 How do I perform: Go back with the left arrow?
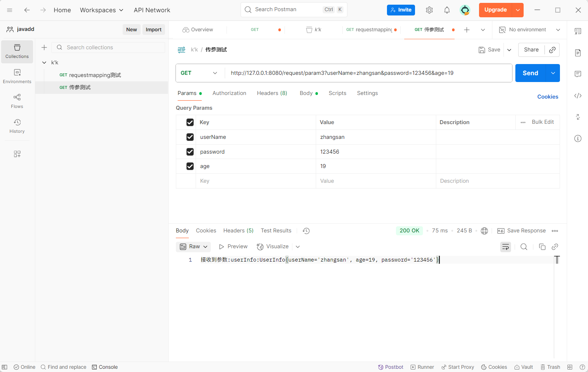(x=27, y=10)
